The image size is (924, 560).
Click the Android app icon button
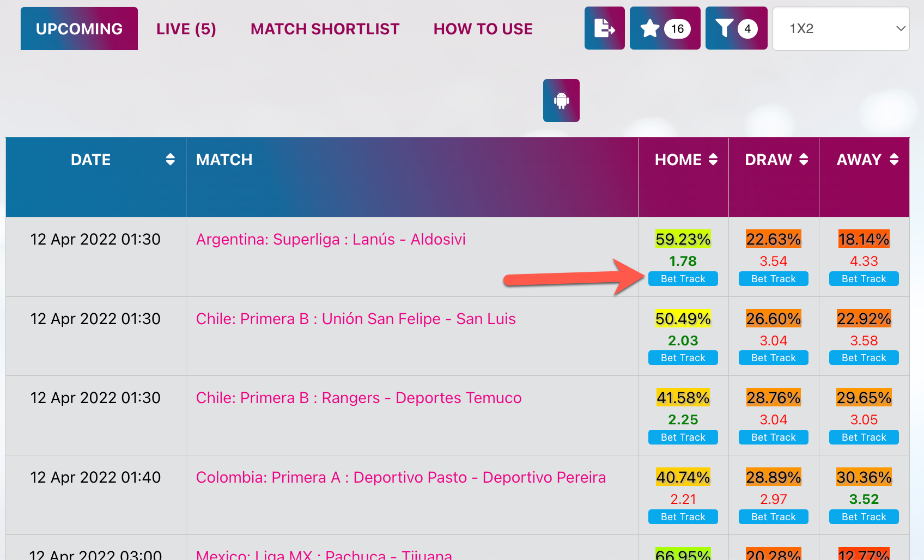tap(561, 100)
